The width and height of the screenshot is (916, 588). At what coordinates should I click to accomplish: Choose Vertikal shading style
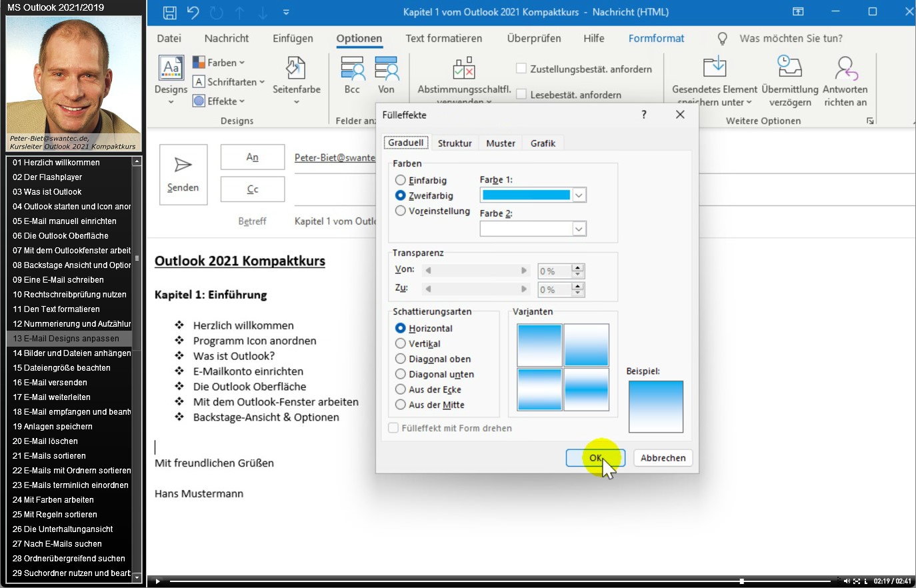pyautogui.click(x=401, y=343)
